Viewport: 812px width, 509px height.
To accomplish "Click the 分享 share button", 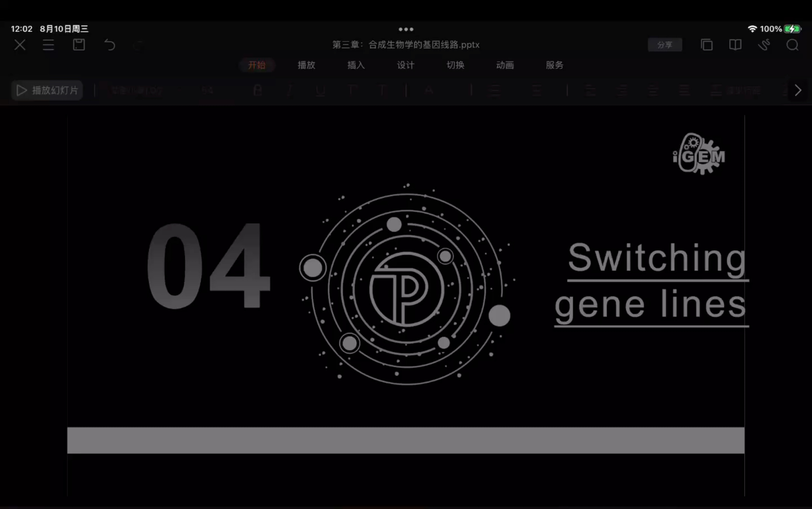I will click(664, 44).
